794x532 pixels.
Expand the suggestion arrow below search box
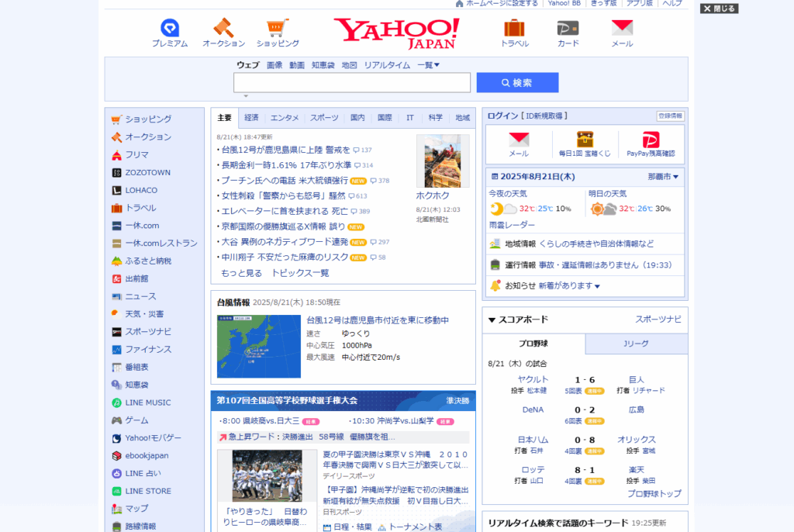tap(246, 95)
